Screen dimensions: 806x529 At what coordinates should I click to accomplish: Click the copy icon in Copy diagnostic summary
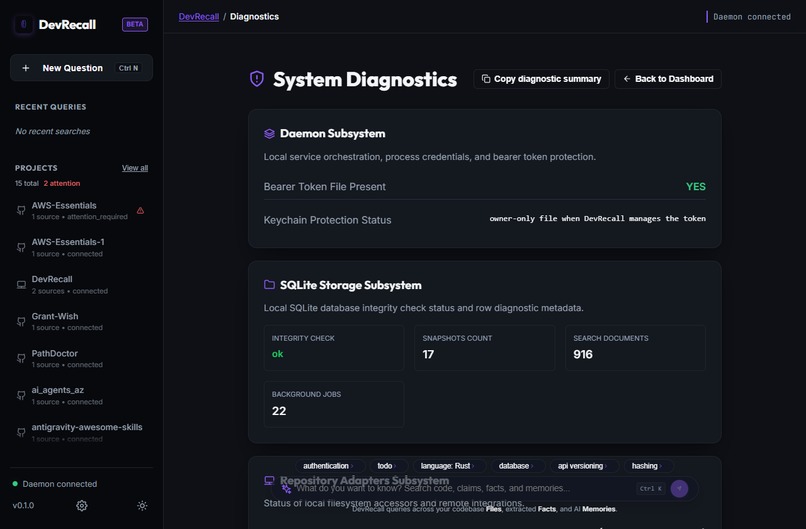pos(486,79)
